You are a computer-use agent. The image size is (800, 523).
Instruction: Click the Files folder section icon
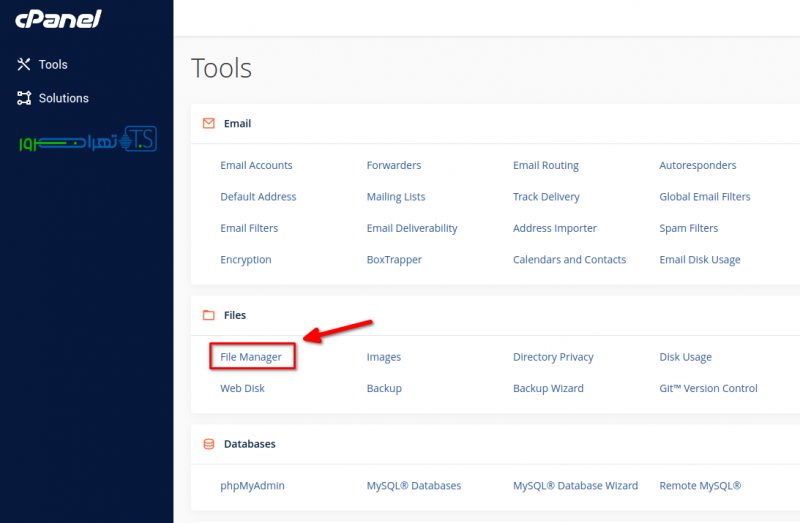[x=209, y=315]
